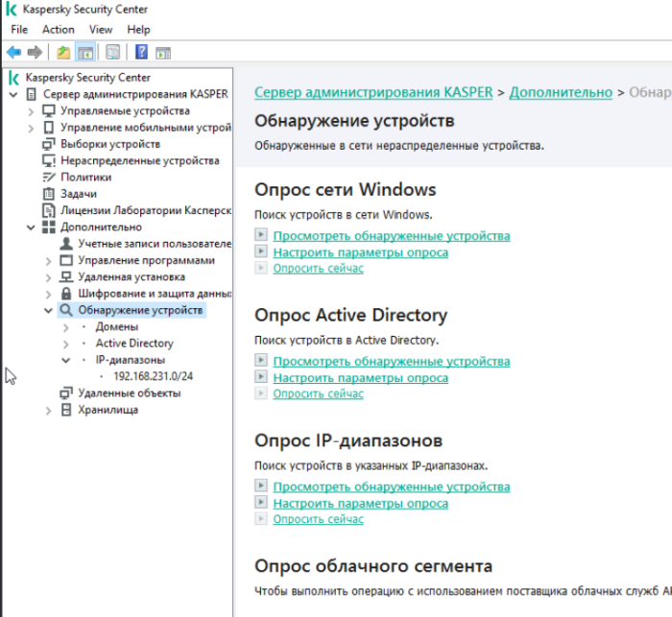Select the Удаленные объекты tree item
The image size is (672, 617).
coord(130,392)
